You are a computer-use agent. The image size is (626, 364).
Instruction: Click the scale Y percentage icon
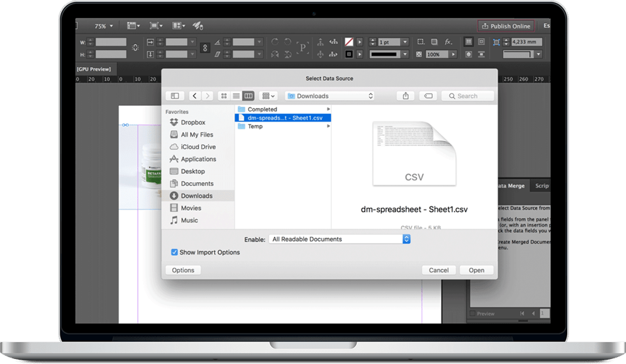pyautogui.click(x=150, y=54)
